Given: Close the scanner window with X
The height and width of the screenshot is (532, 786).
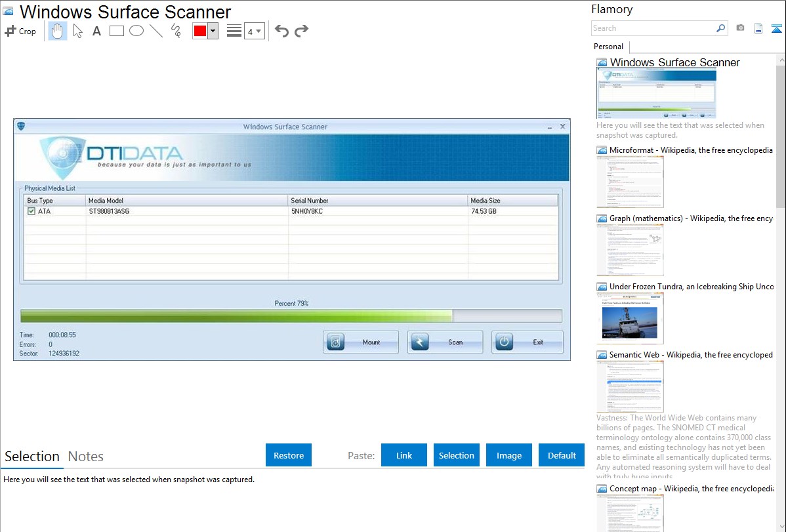Looking at the screenshot, I should point(562,127).
